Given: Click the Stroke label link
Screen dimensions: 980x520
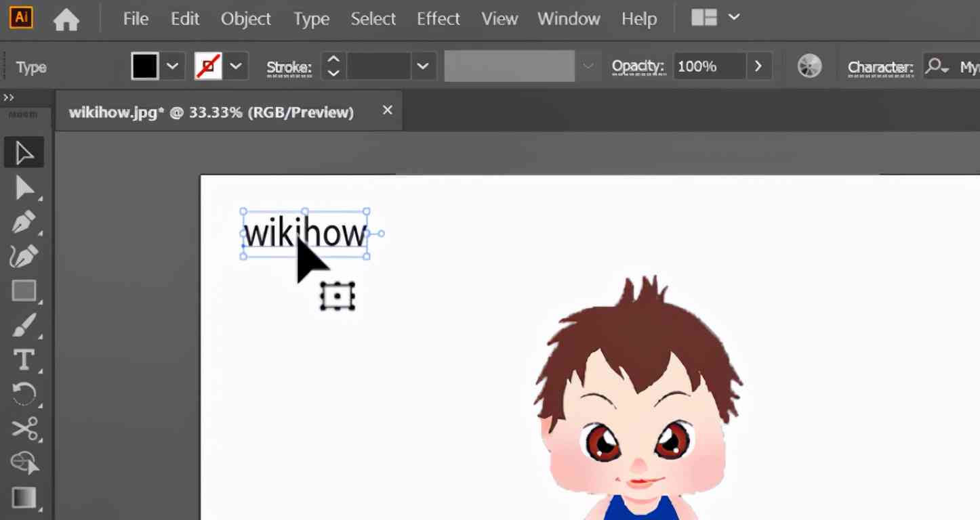Looking at the screenshot, I should (289, 68).
